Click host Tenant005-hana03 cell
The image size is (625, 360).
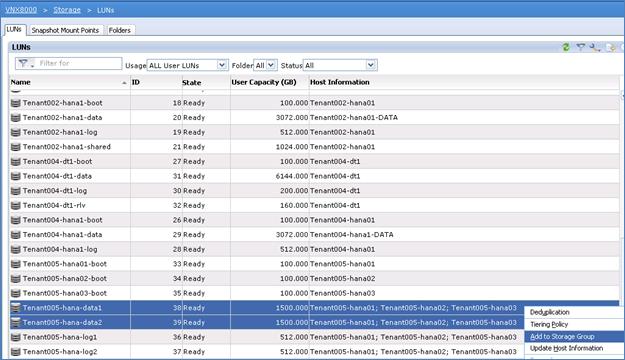[342, 293]
